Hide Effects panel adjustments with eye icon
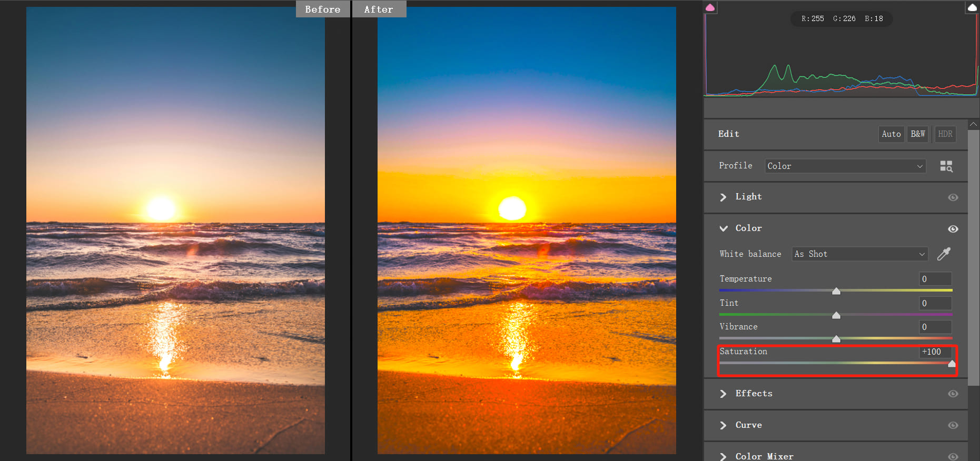 [953, 394]
